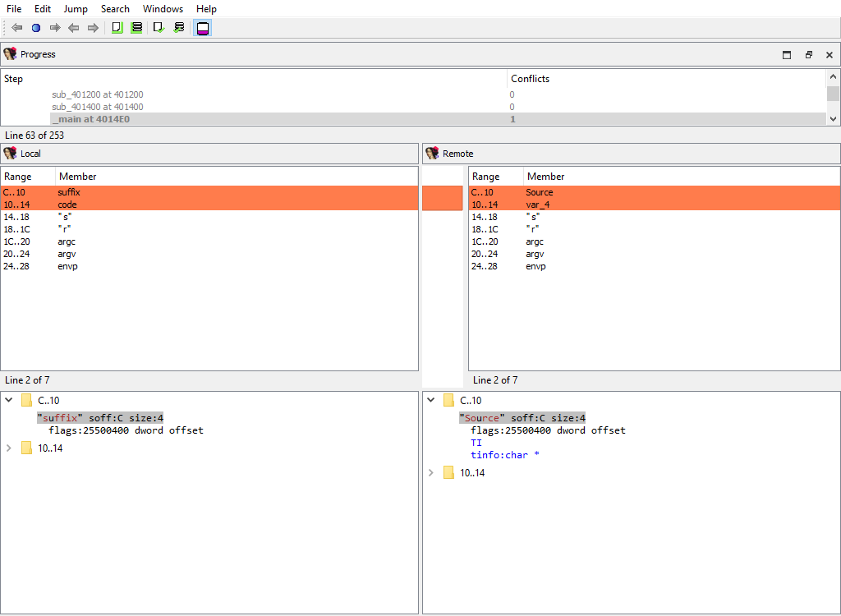Click the green-edged stacked disks toolbar icon
841x616 pixels.
137,28
